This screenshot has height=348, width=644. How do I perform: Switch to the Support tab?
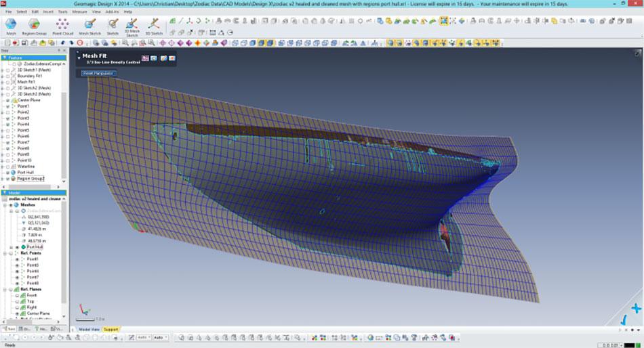coord(111,329)
